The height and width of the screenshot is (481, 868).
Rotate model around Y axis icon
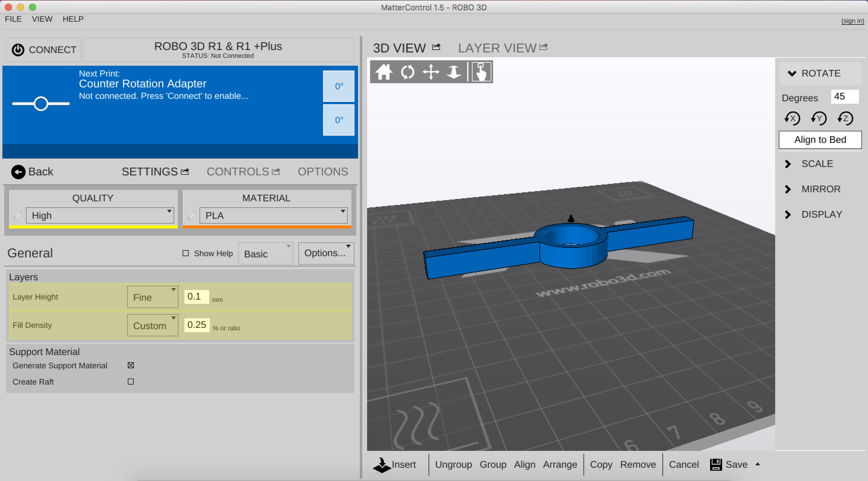point(819,118)
